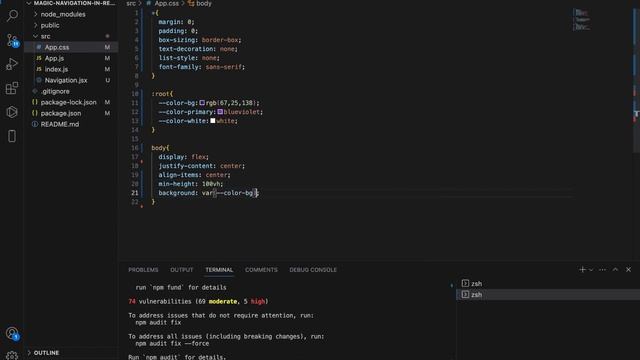Open the Source Control view

tap(12, 40)
